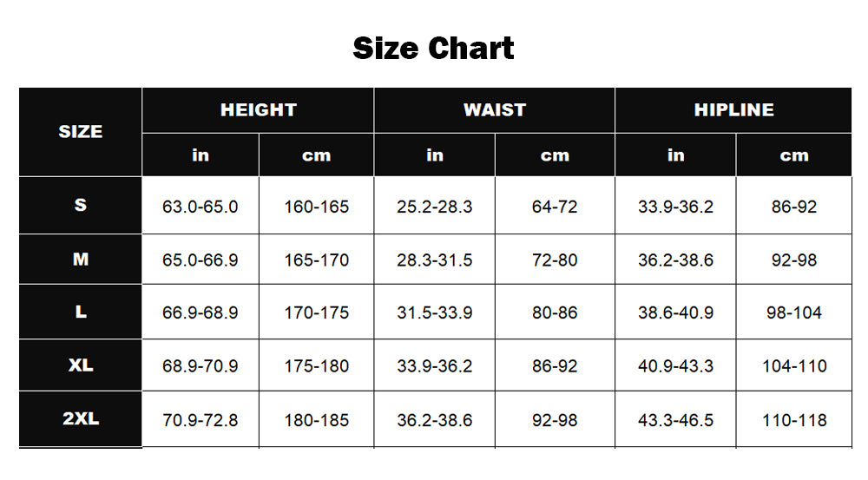
Task: Click the HEIGHT header cell
Action: [x=258, y=110]
